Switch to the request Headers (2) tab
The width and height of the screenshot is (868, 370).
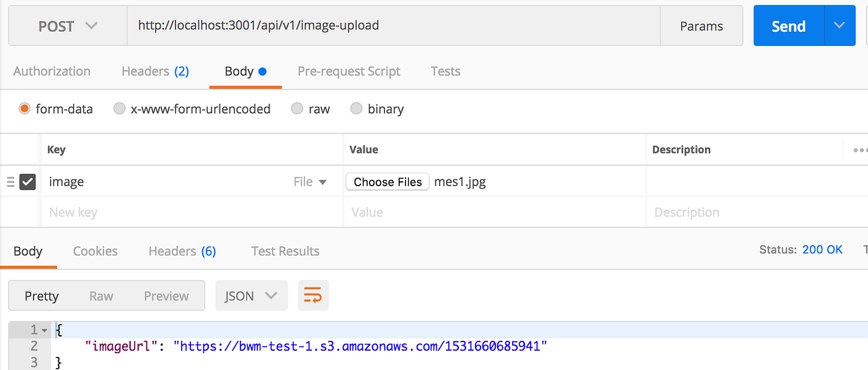[155, 71]
